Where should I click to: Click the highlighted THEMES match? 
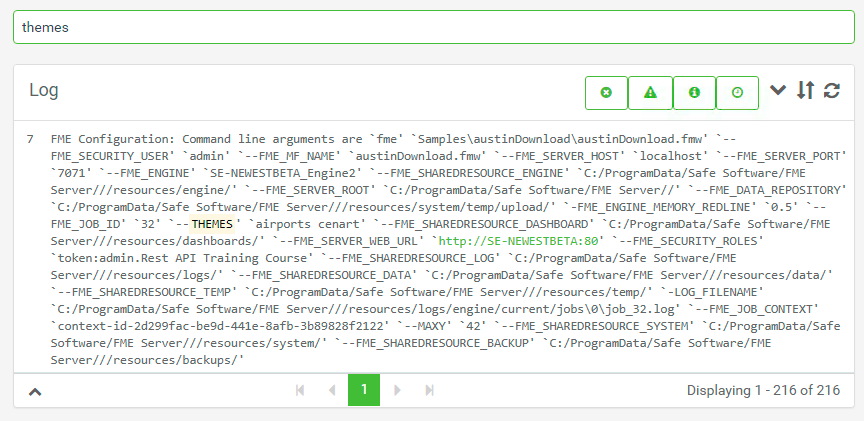pyautogui.click(x=212, y=224)
